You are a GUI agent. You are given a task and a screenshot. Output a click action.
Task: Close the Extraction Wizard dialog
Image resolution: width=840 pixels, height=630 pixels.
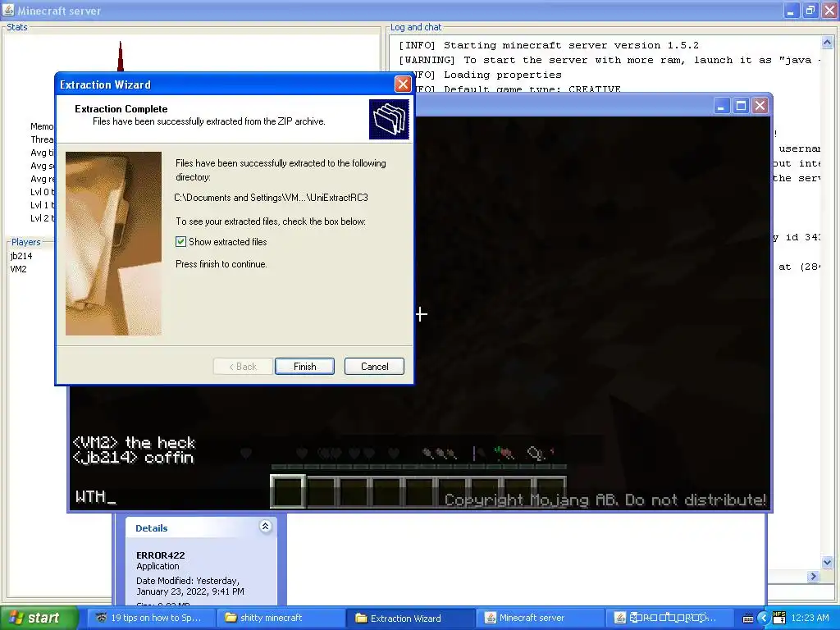[403, 84]
